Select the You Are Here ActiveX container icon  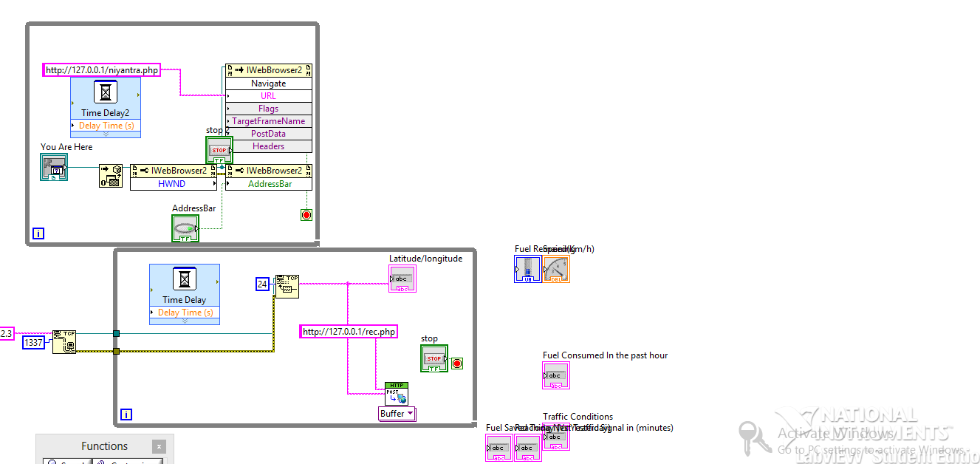coord(53,167)
